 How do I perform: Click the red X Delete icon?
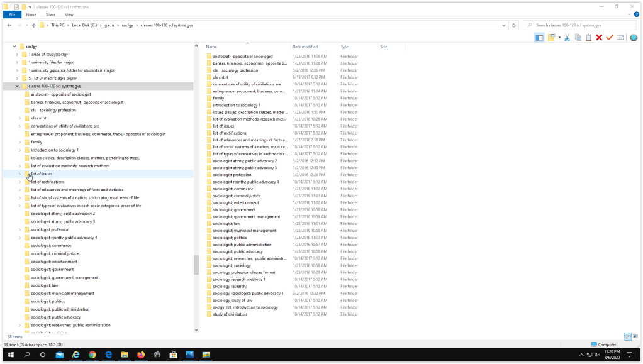click(x=599, y=38)
